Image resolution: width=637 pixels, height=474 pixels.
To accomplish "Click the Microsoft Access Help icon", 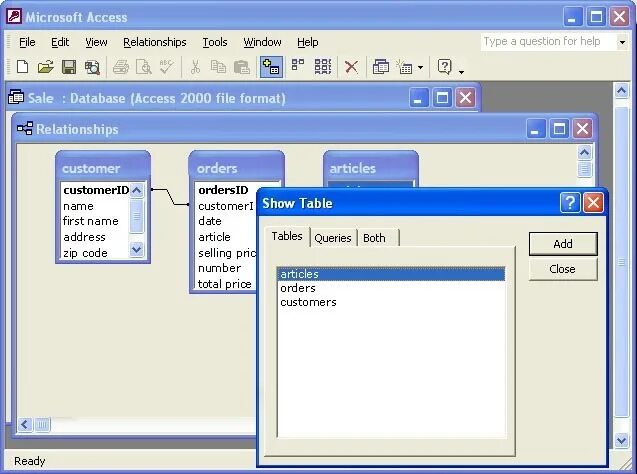I will click(x=444, y=67).
